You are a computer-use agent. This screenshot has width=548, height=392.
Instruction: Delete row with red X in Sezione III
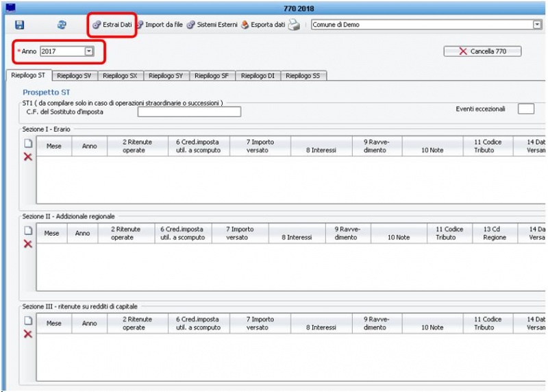(x=28, y=334)
